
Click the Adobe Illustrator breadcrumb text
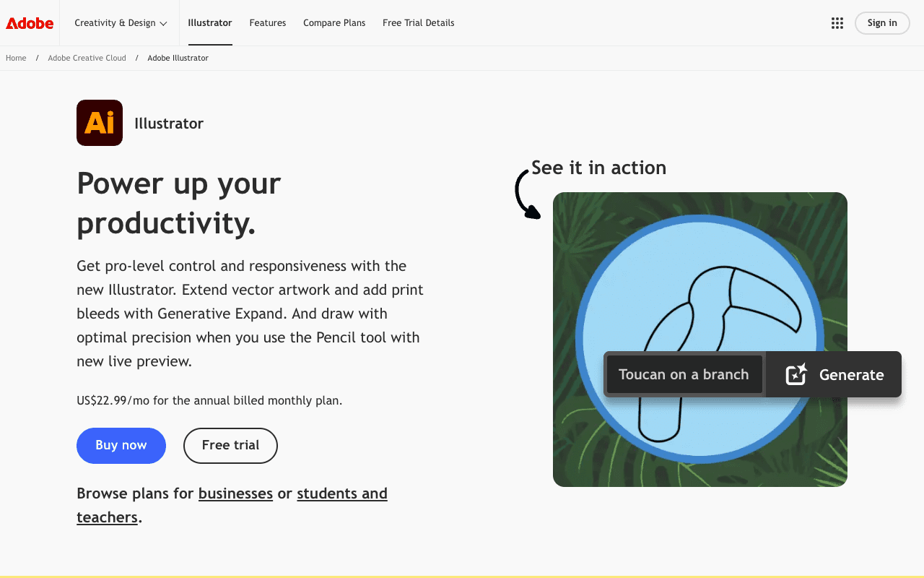pyautogui.click(x=178, y=58)
